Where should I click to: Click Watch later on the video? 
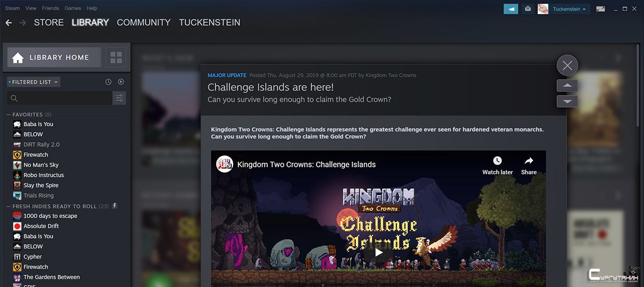tap(497, 165)
